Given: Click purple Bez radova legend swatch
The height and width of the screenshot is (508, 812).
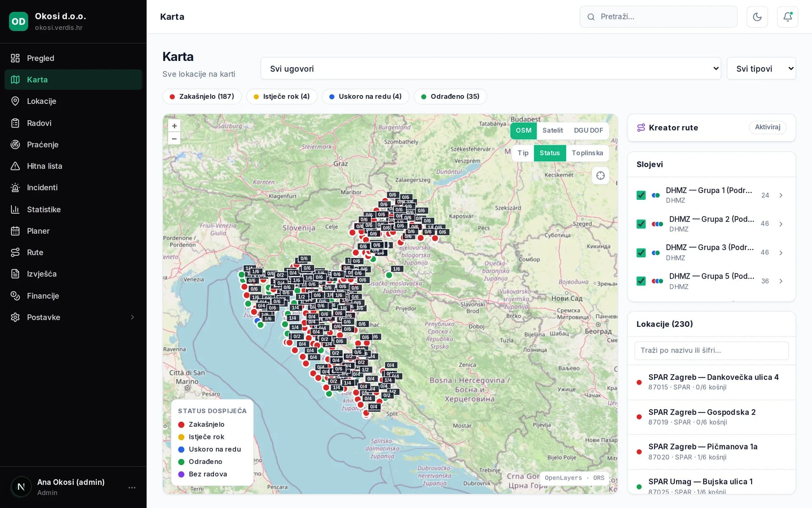Looking at the screenshot, I should click(181, 474).
